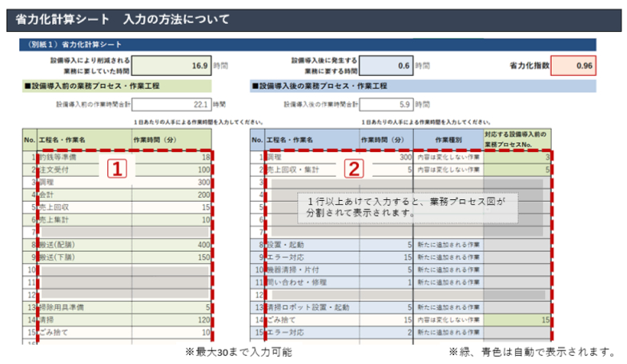627x364 pixels.
Task: Click process No. 5 cell in 売上回収・集計 row
Action: point(517,170)
